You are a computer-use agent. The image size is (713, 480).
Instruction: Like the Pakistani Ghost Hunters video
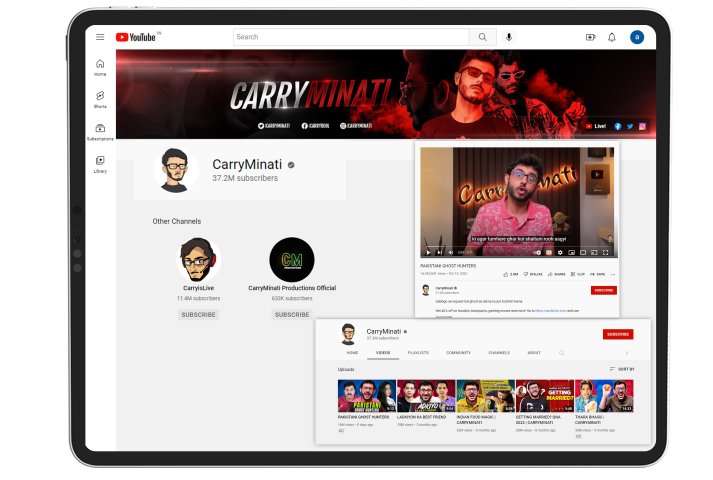(x=510, y=274)
